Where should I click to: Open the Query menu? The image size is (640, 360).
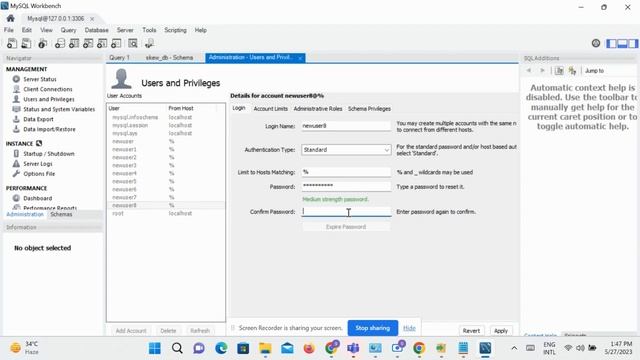(68, 30)
